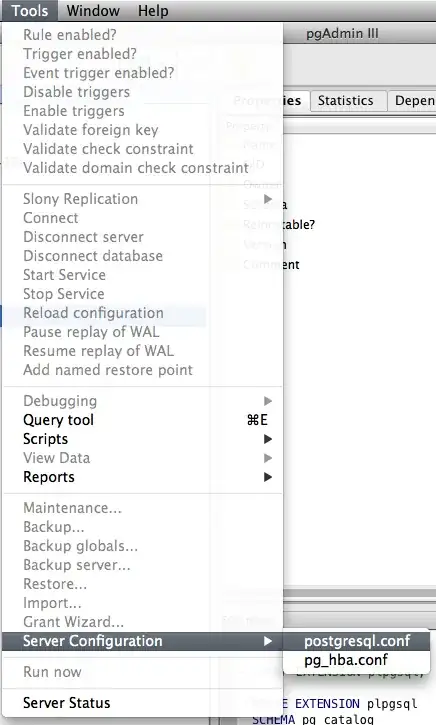Click EXTENSION plpgsql text in SQL pane

coord(356,703)
